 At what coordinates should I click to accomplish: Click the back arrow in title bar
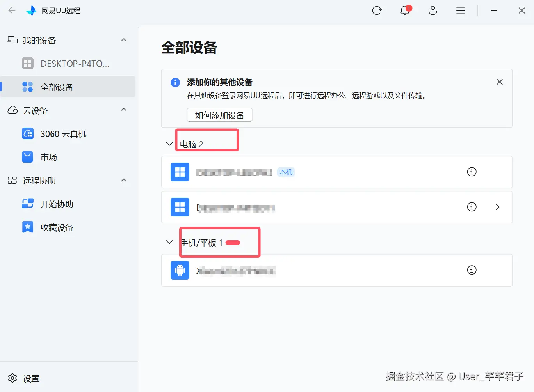point(12,11)
